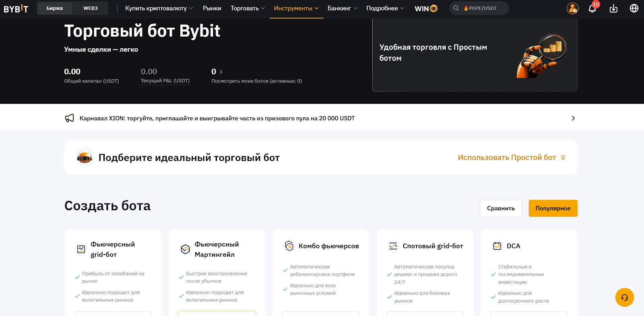Expand the Инструменты menu dropdown
The width and height of the screenshot is (644, 316).
(296, 8)
